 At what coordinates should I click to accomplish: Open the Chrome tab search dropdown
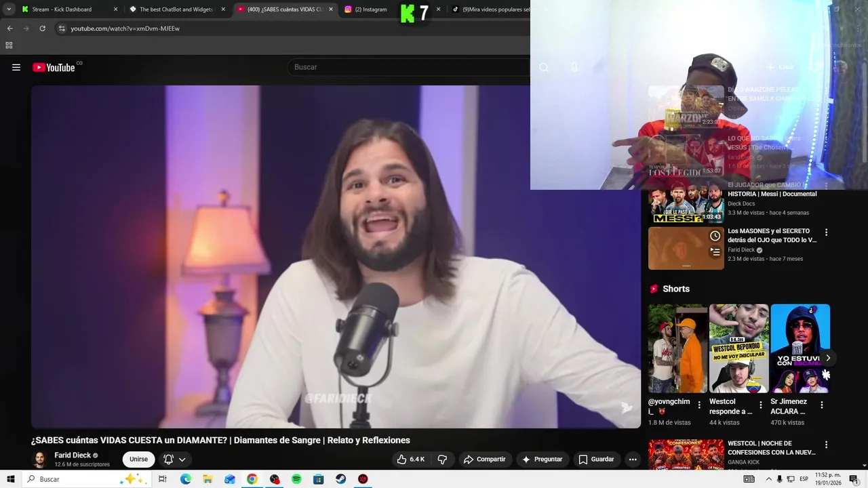[9, 9]
